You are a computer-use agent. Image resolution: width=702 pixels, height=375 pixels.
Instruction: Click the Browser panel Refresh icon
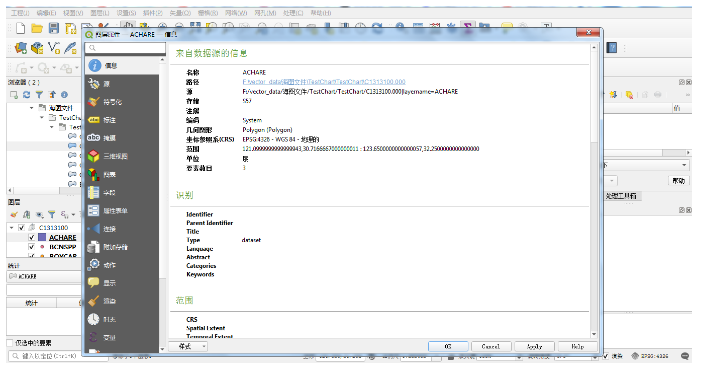[27, 94]
